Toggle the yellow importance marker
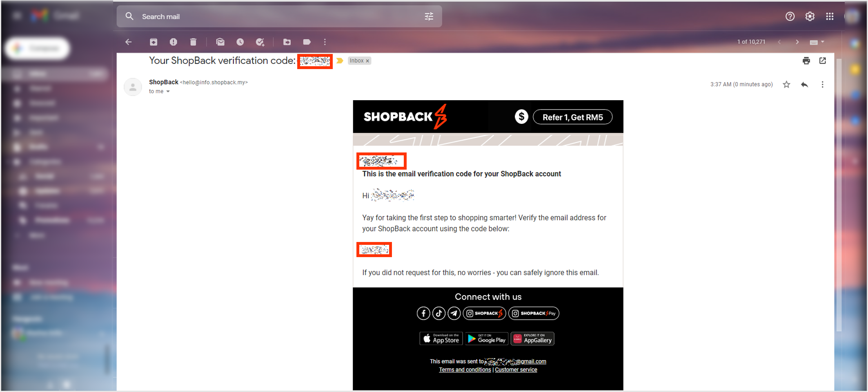Viewport: 868px width, 392px height. (x=340, y=60)
